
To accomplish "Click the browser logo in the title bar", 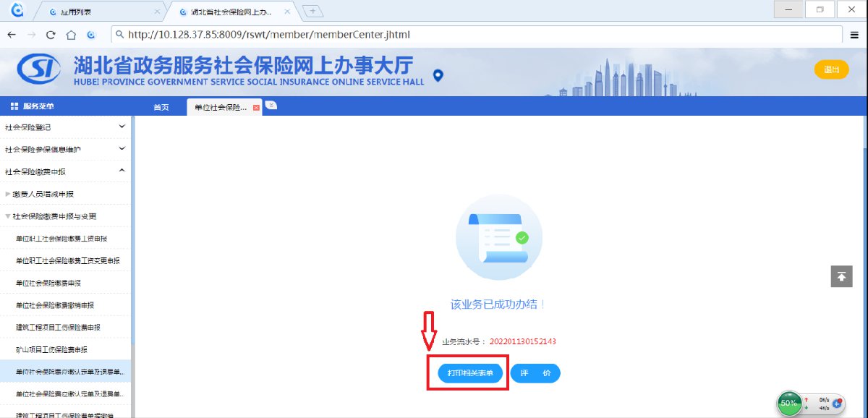I will click(x=17, y=10).
